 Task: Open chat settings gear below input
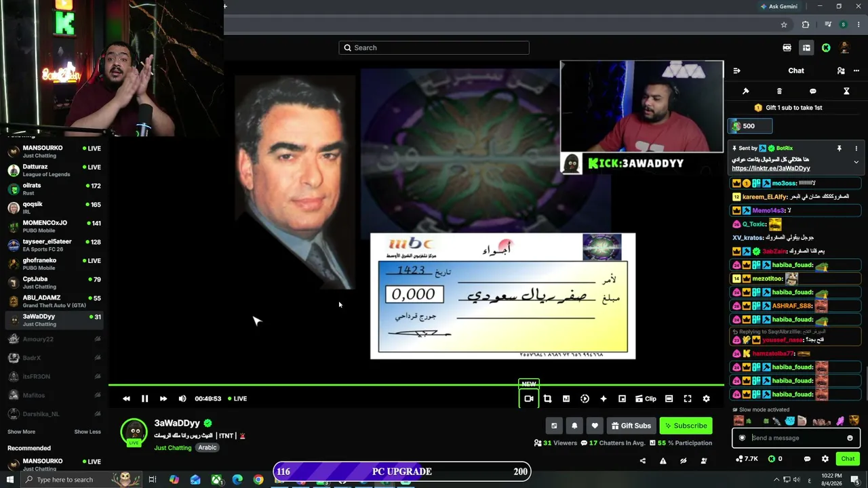(825, 459)
